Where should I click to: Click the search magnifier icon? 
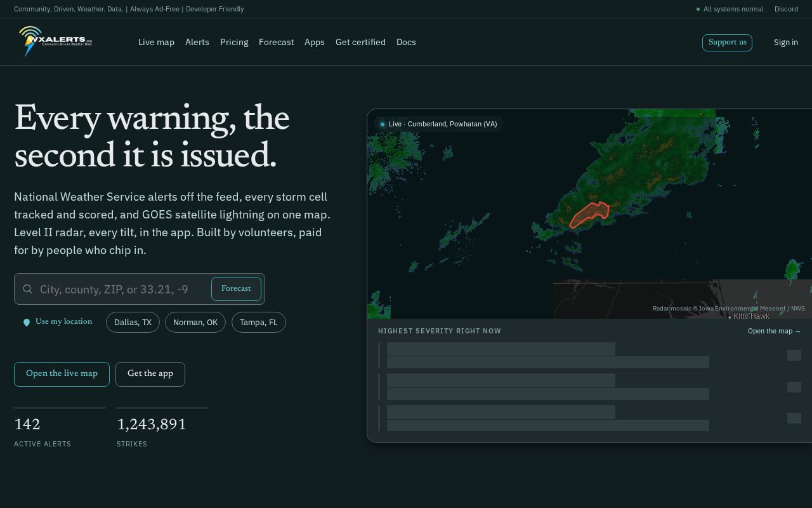28,289
